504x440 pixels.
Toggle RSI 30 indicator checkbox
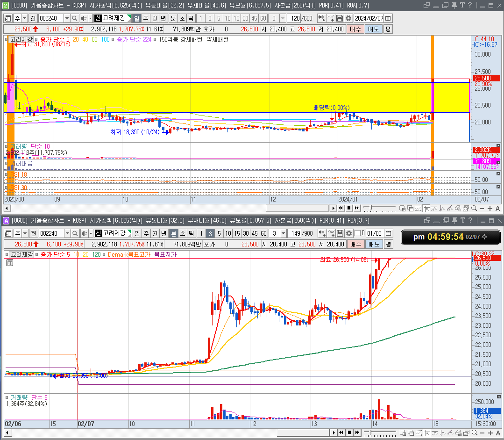click(7, 188)
